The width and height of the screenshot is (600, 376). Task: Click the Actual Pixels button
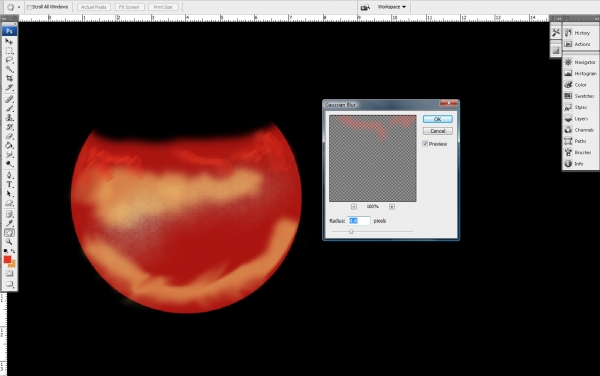[93, 7]
